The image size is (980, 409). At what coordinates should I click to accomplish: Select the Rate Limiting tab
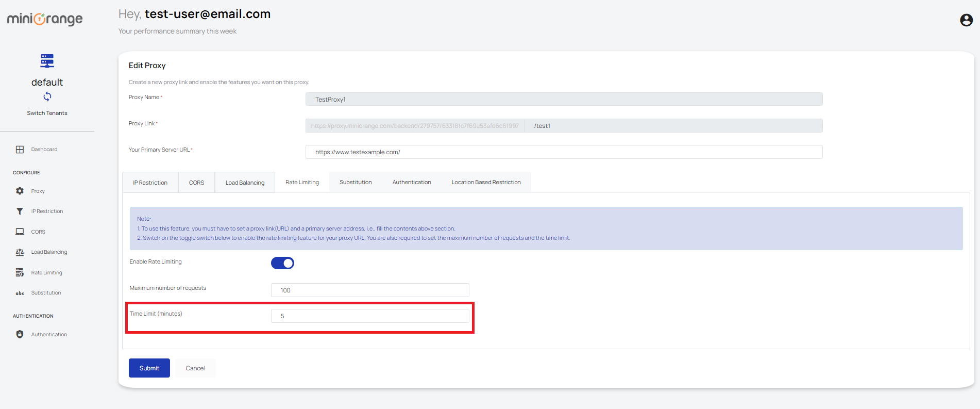click(302, 182)
